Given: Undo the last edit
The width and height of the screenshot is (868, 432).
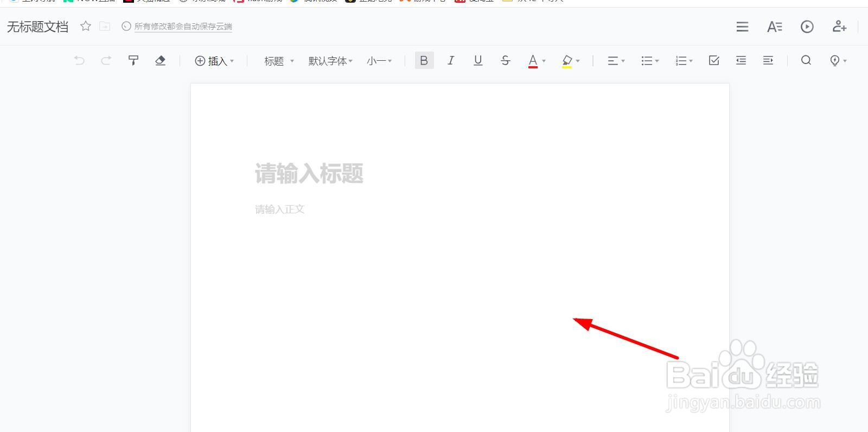Looking at the screenshot, I should [x=79, y=60].
